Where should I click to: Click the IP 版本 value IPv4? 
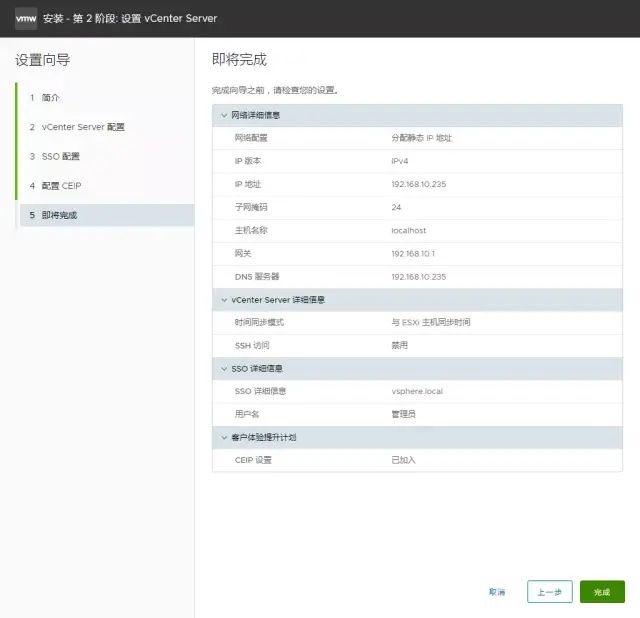click(400, 161)
